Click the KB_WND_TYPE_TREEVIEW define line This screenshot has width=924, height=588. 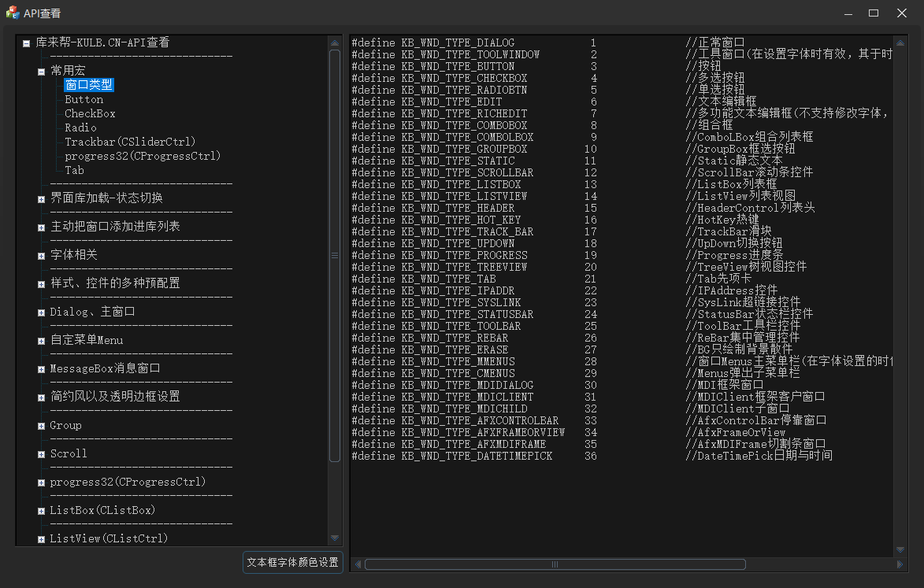(x=579, y=267)
